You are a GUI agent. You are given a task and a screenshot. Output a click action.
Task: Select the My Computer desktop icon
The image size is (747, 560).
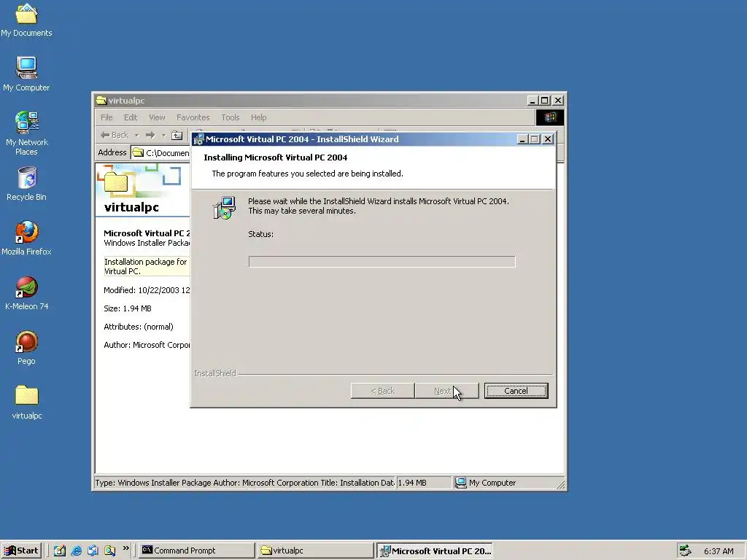point(26,74)
